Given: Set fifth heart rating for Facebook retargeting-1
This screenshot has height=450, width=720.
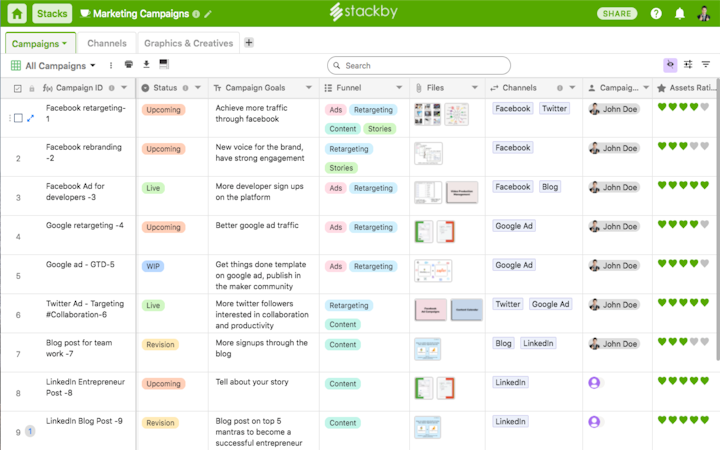Looking at the screenshot, I should pyautogui.click(x=705, y=107).
